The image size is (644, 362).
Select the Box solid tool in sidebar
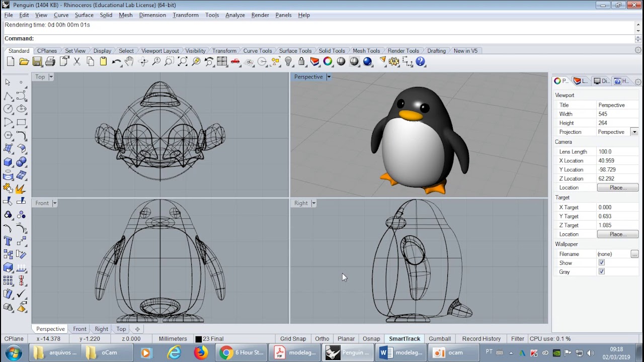click(x=8, y=162)
